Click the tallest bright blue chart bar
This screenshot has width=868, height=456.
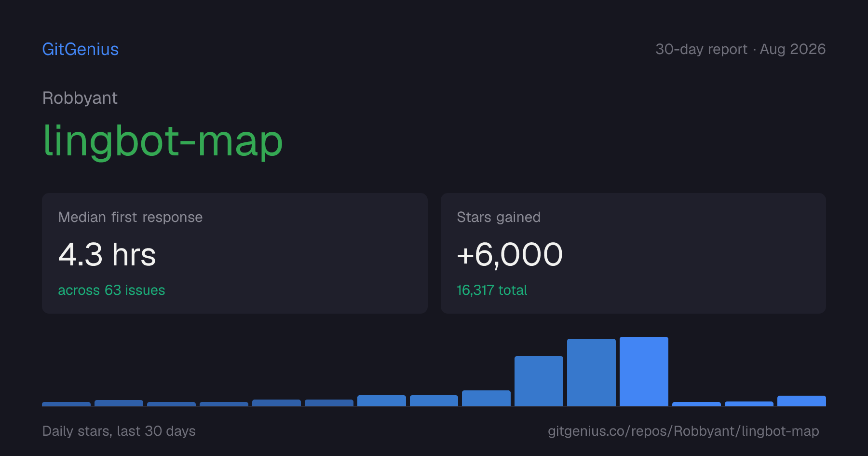tap(644, 372)
